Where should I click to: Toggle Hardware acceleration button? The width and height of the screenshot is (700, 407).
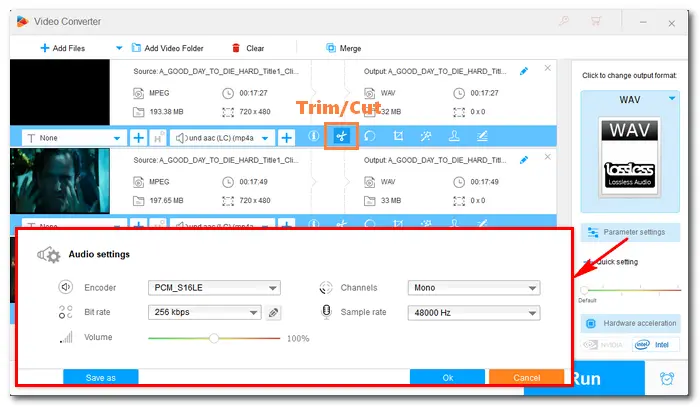point(630,323)
